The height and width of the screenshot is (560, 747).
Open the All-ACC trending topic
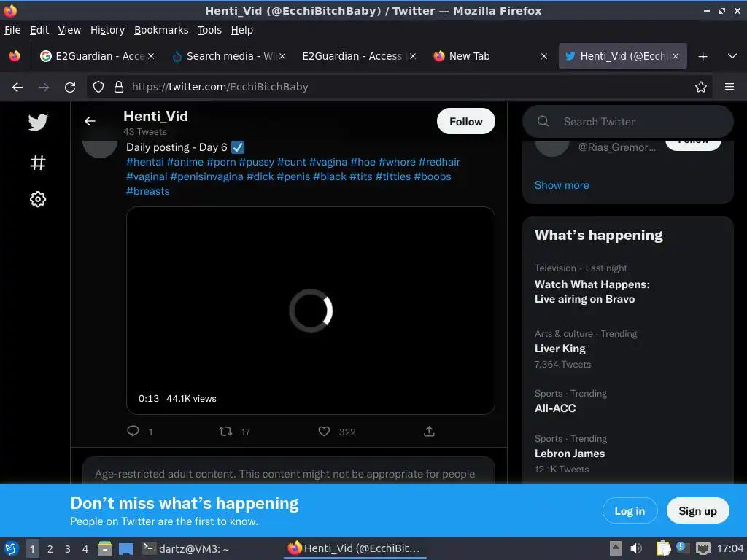[555, 408]
